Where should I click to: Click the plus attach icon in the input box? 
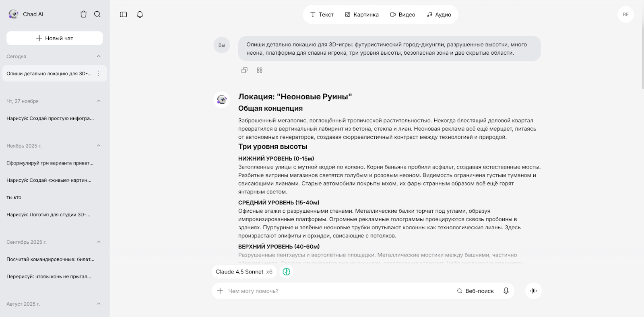coord(220,291)
